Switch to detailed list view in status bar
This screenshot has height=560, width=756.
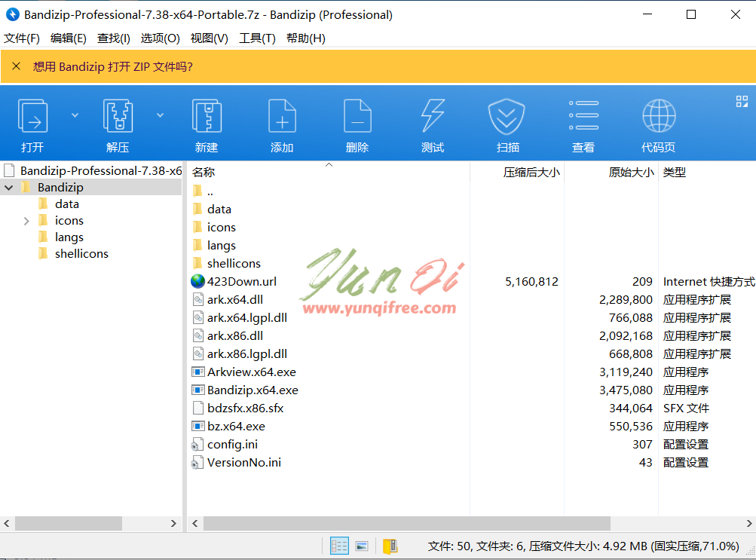pos(339,546)
